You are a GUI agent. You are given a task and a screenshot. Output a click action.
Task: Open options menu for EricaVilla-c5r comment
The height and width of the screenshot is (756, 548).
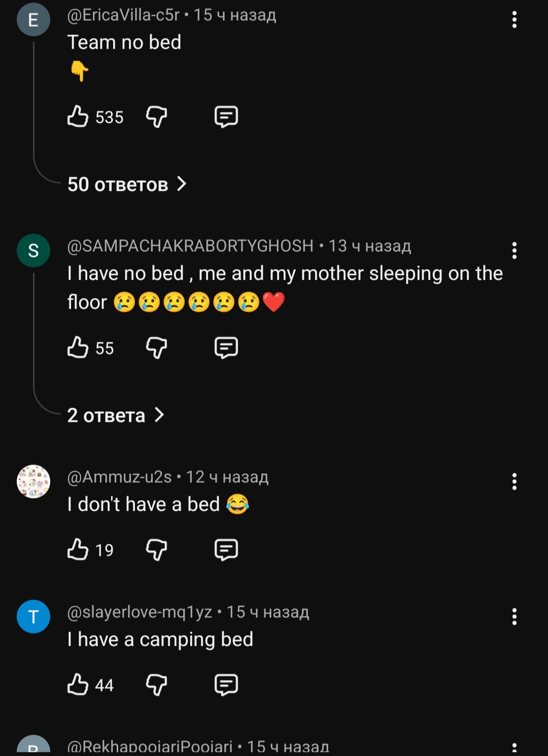tap(514, 20)
